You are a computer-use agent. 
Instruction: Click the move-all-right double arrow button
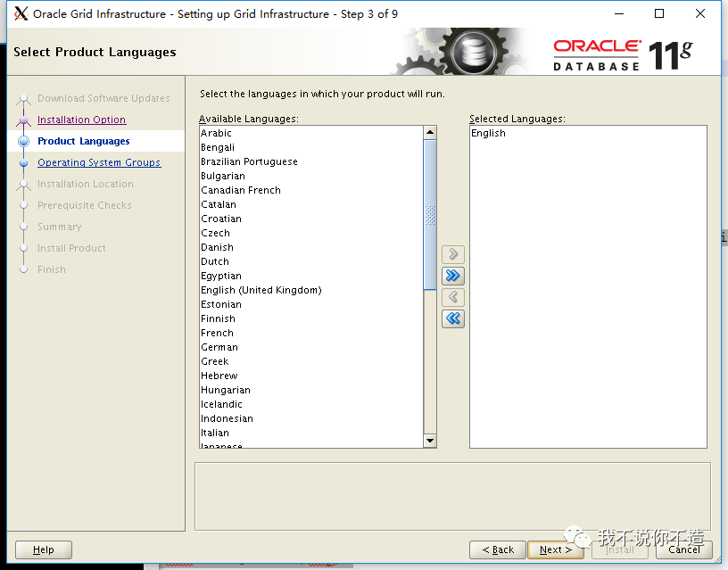(452, 276)
